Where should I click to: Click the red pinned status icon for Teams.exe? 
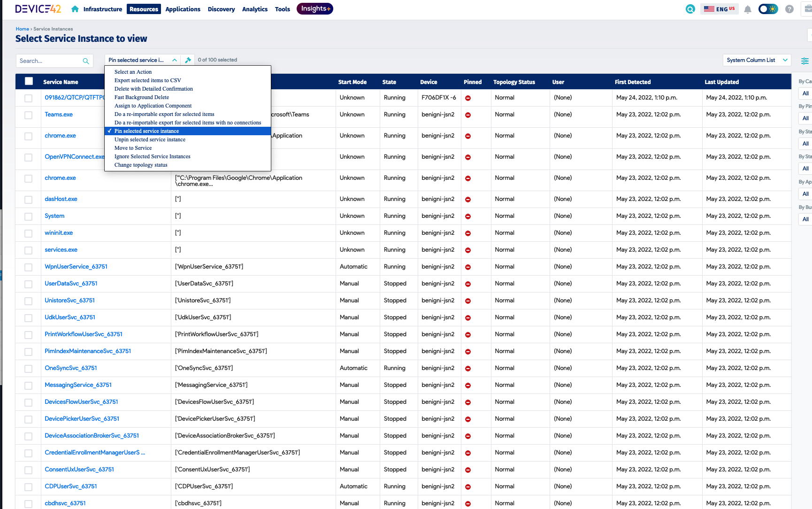(x=468, y=115)
